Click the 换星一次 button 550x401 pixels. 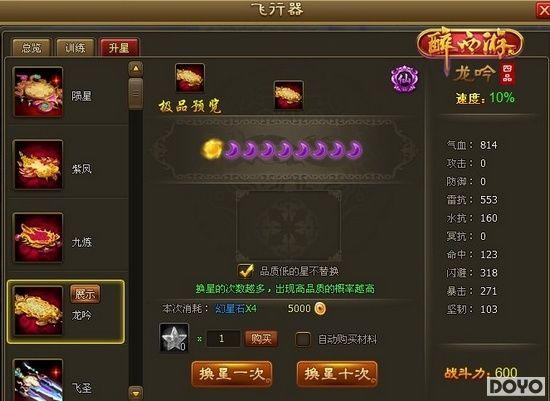(x=232, y=374)
